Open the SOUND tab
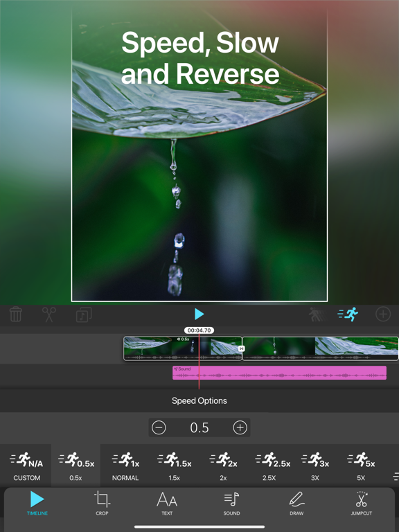This screenshot has height=532, width=399. tap(232, 503)
